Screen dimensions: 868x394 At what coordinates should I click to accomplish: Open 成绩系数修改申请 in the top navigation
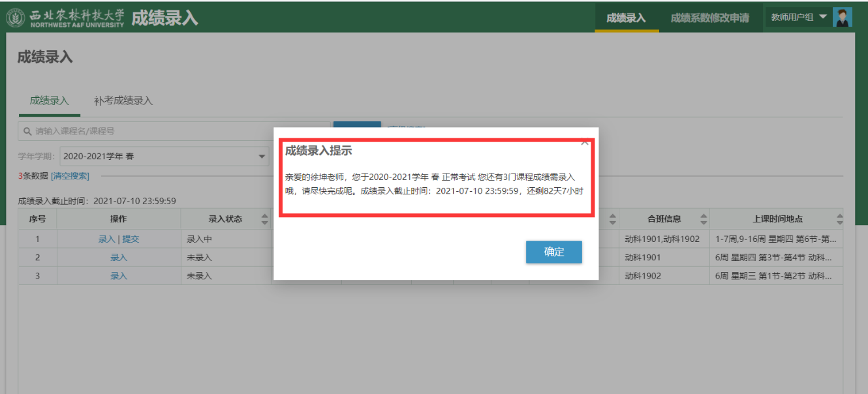point(709,18)
